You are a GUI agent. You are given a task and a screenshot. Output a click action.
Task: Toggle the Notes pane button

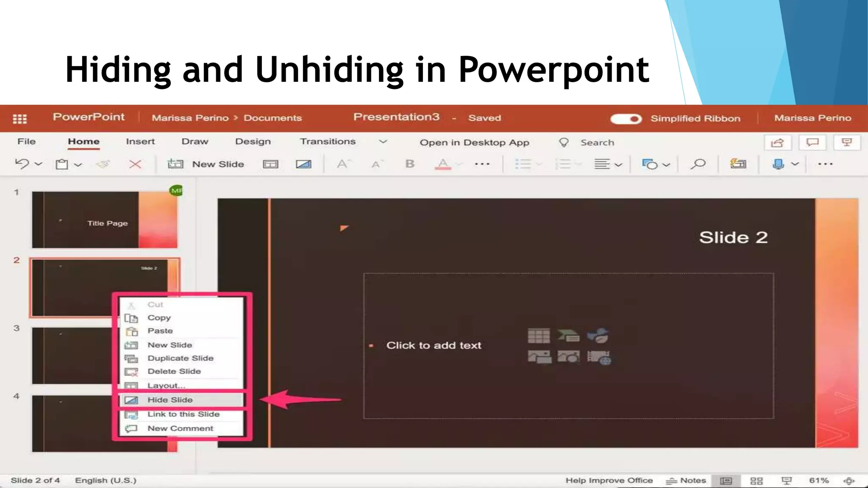point(686,481)
